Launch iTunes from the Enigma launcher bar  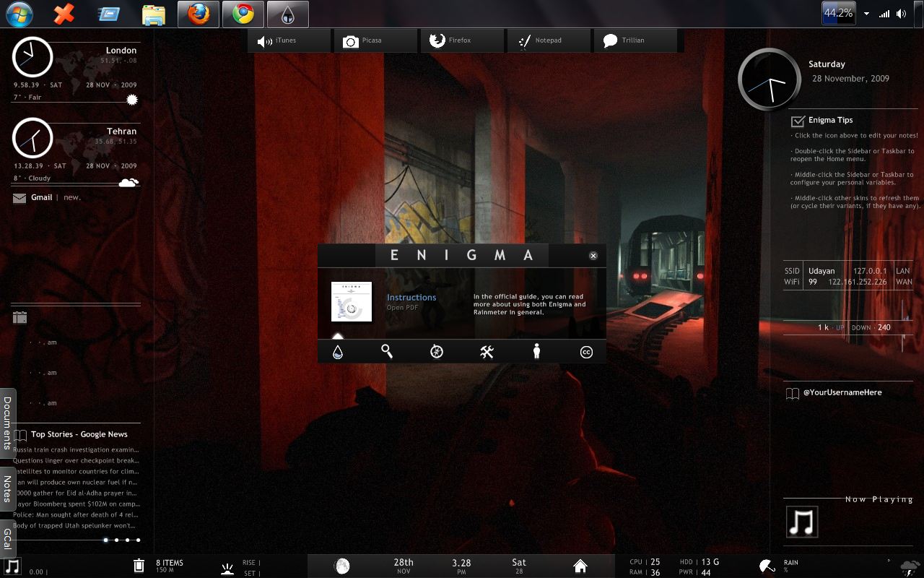pyautogui.click(x=289, y=41)
